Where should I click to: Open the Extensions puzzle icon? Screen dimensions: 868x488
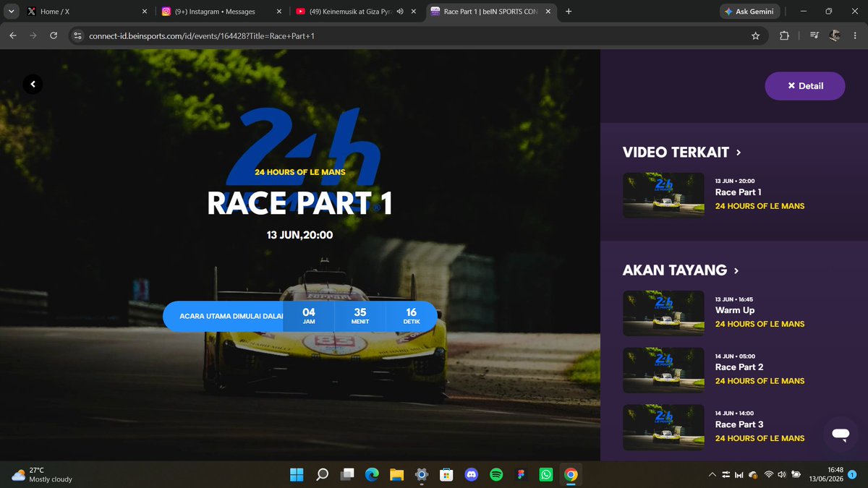tap(785, 35)
